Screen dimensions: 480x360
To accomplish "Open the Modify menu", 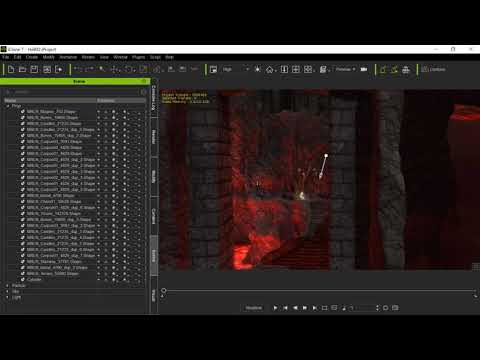I will (x=48, y=57).
